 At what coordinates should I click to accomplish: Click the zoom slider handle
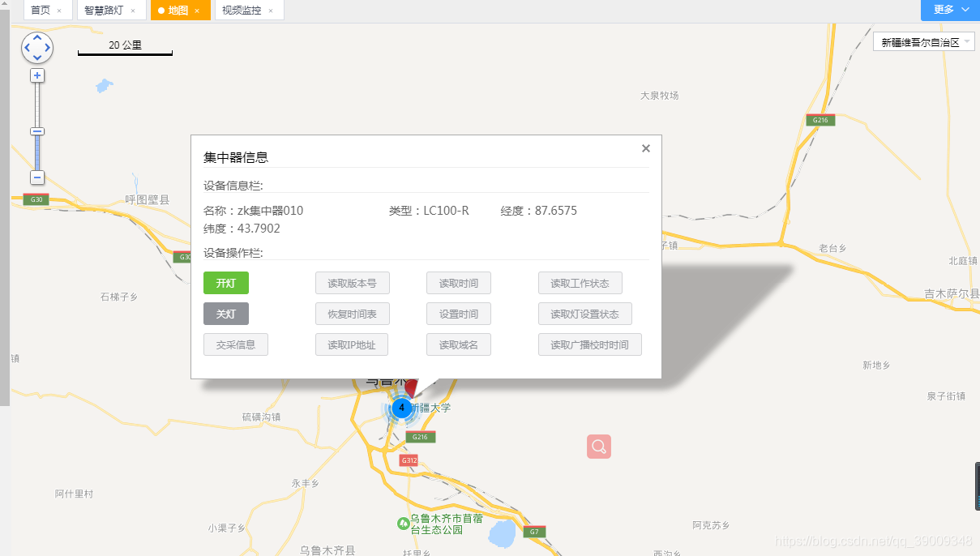[37, 131]
